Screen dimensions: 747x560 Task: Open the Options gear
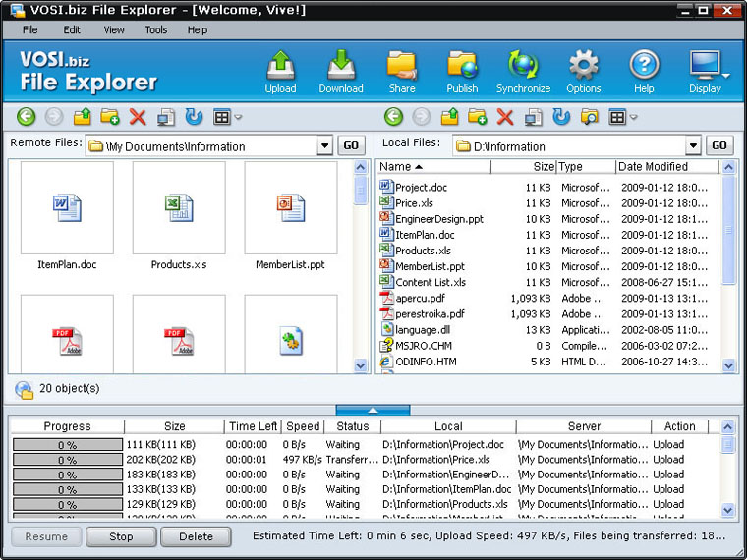(x=584, y=72)
